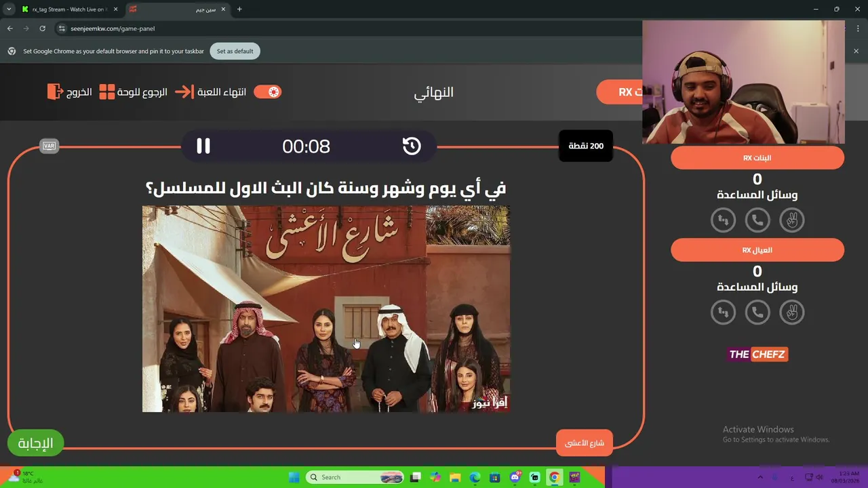The height and width of the screenshot is (488, 868).
Task: Click the النهائي round title
Action: [433, 92]
